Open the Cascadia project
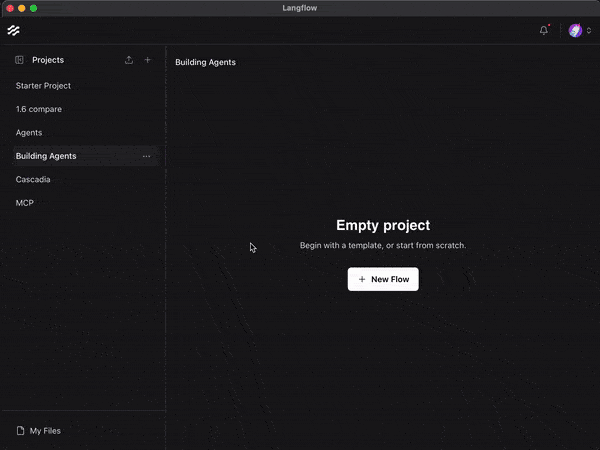The height and width of the screenshot is (450, 600). [x=85, y=179]
